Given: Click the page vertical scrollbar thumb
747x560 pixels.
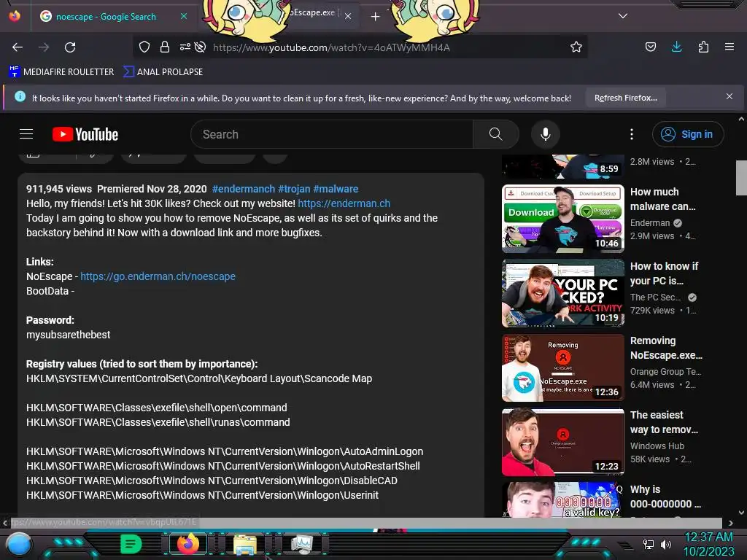Looking at the screenshot, I should point(741,178).
